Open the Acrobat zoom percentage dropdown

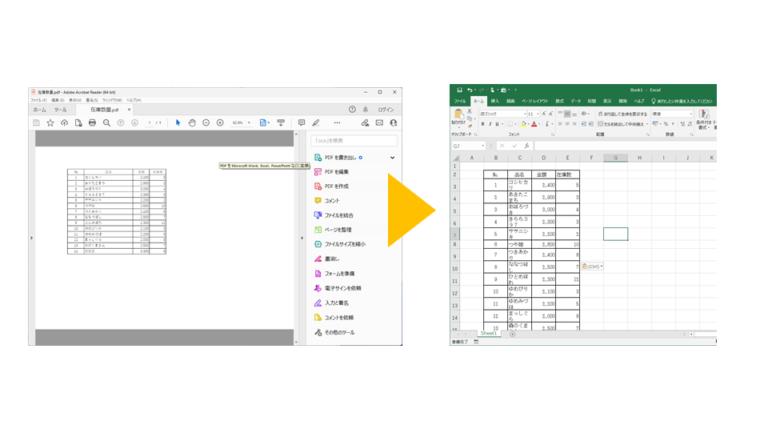click(241, 123)
